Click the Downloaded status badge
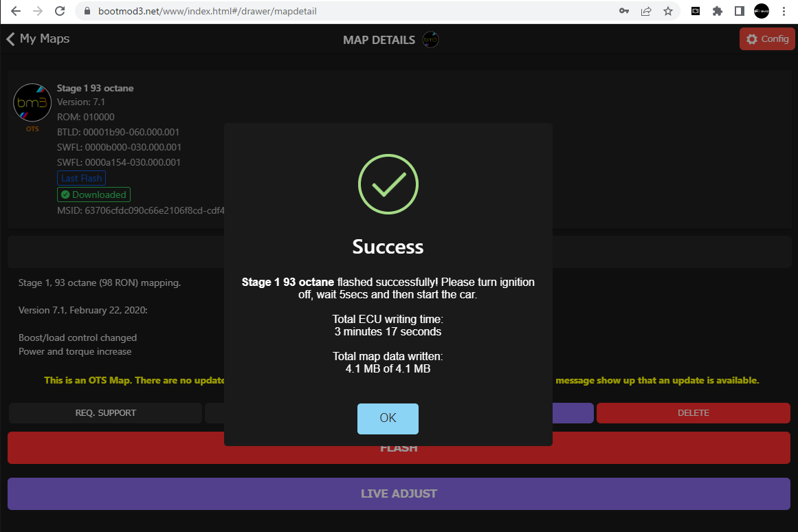Screen dimensions: 798x532 [x=93, y=195]
